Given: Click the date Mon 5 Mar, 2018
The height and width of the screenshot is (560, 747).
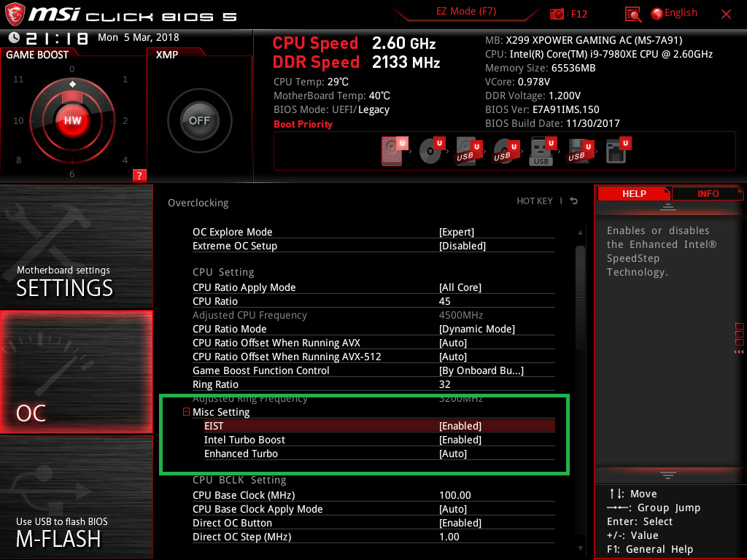Looking at the screenshot, I should pyautogui.click(x=138, y=37).
